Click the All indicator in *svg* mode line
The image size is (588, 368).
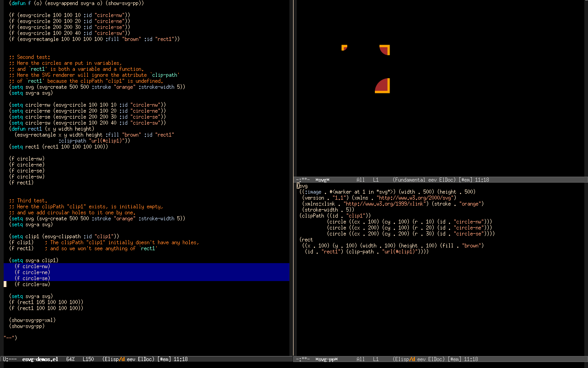361,180
